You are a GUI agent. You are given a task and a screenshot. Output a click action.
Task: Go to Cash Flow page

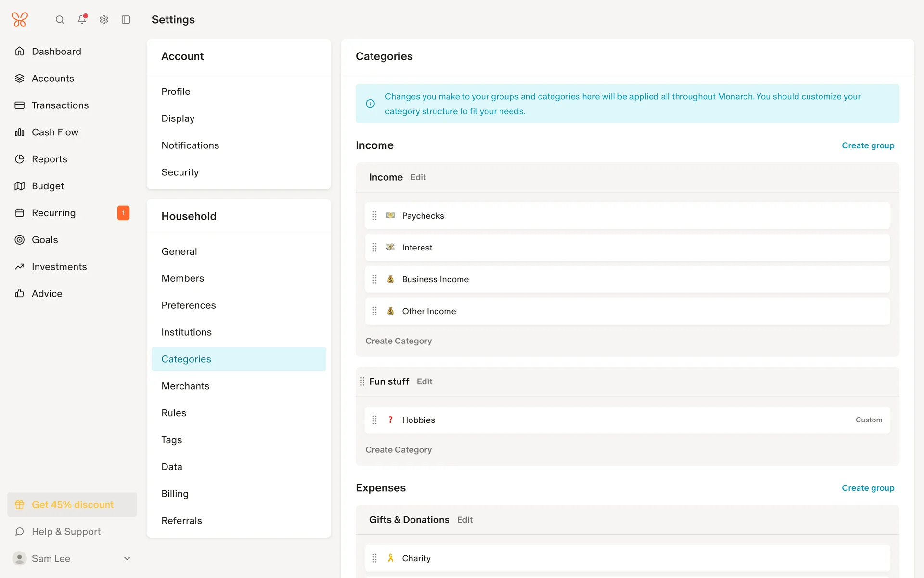(x=55, y=132)
